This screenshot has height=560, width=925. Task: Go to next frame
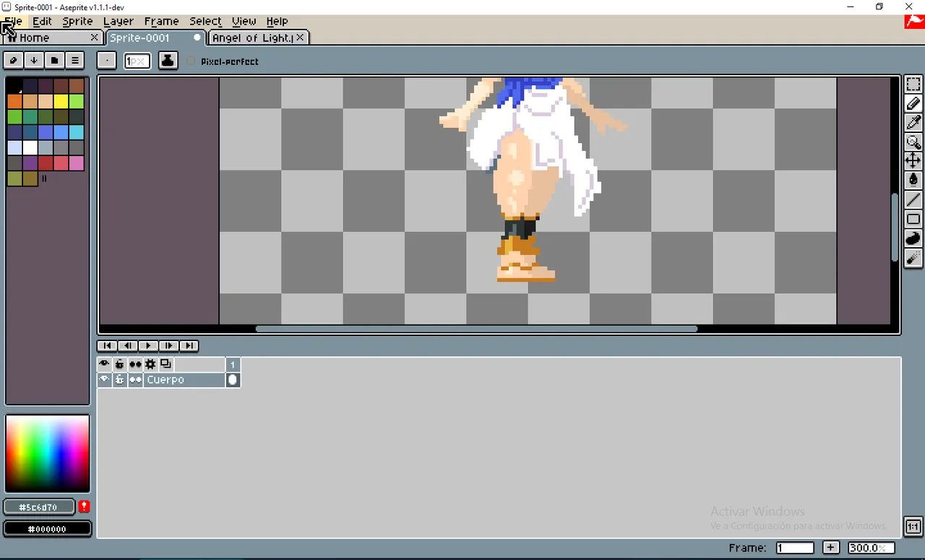(x=168, y=345)
